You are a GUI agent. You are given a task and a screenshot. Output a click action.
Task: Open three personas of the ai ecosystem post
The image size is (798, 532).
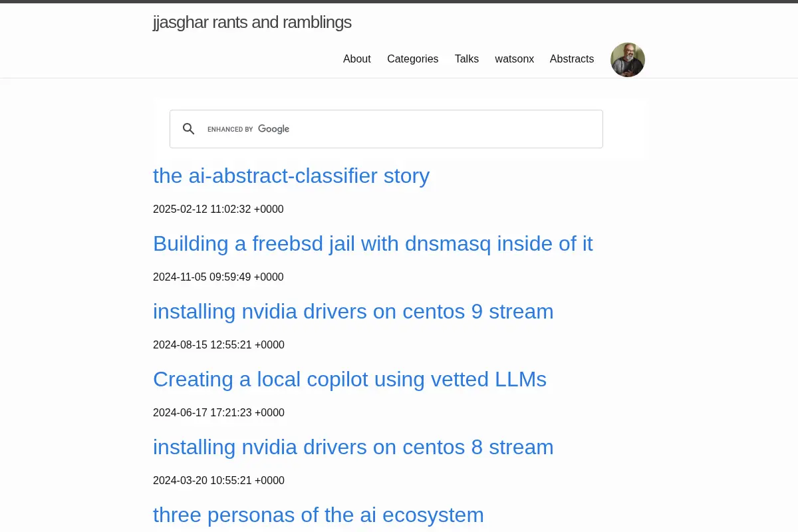coord(319,515)
